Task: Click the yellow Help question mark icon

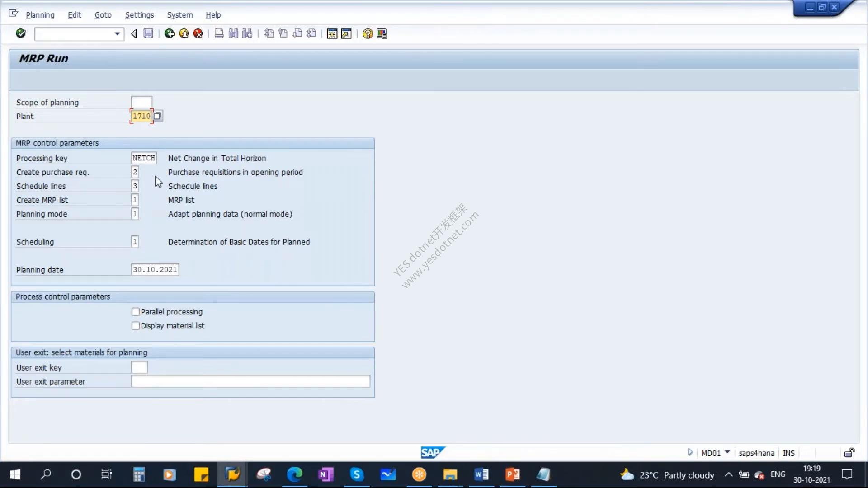Action: [x=368, y=34]
